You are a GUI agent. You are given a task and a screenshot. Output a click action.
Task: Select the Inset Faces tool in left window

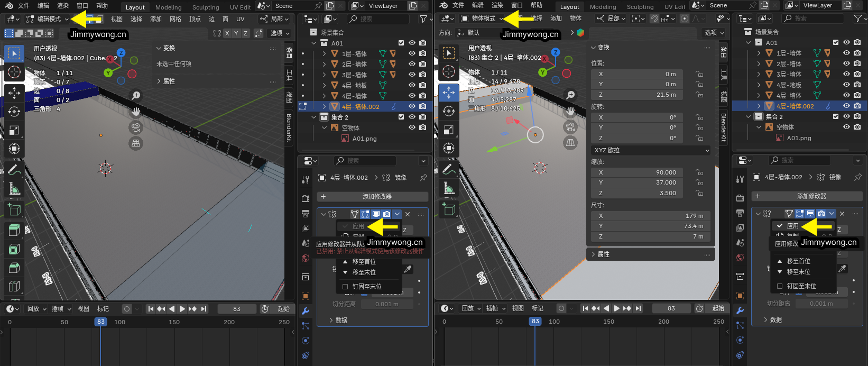(14, 249)
